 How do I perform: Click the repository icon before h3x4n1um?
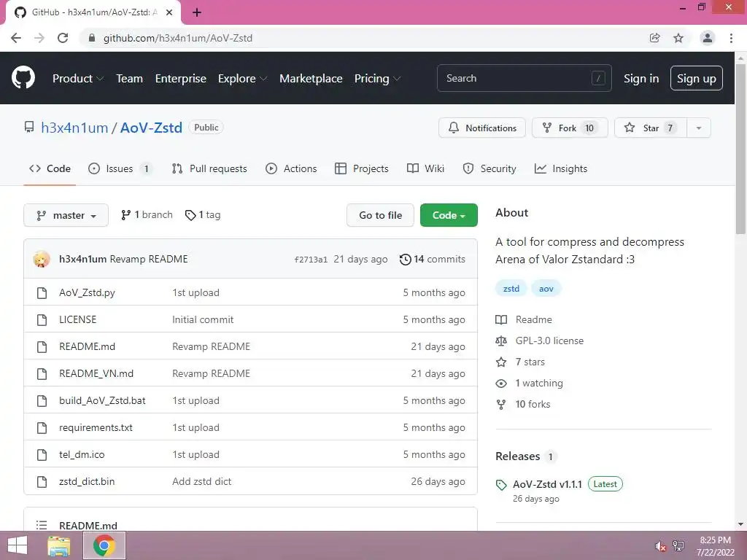tap(29, 127)
